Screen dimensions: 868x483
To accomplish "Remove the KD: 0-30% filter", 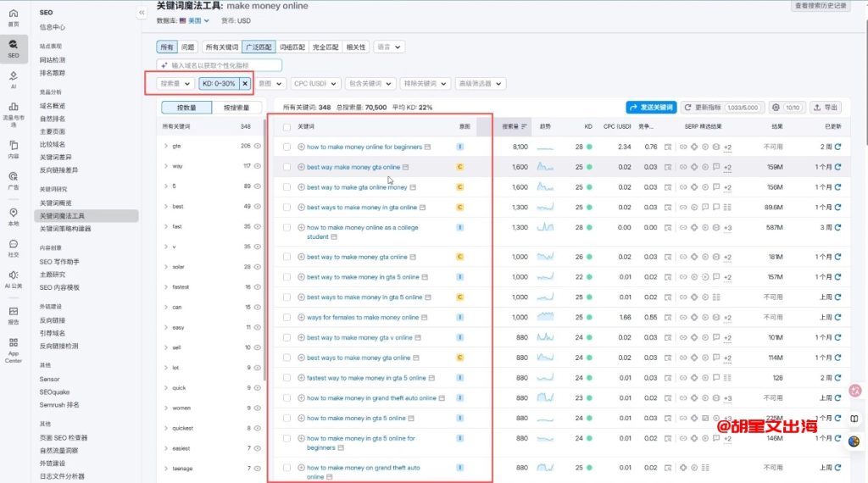I will coord(245,84).
